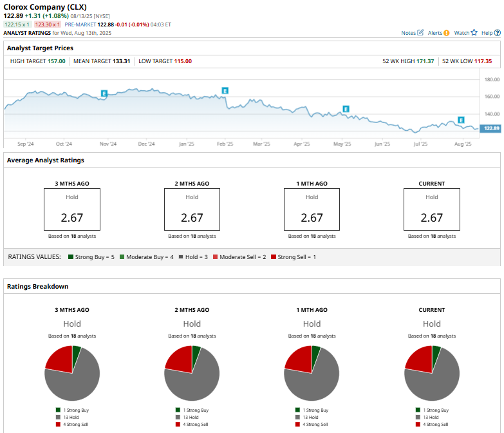Click the CURRENT pie chart
504x433 pixels.
click(432, 373)
